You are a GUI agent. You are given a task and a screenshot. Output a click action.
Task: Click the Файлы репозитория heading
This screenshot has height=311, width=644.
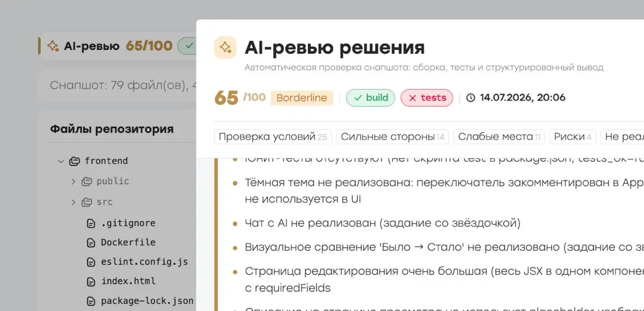[112, 129]
